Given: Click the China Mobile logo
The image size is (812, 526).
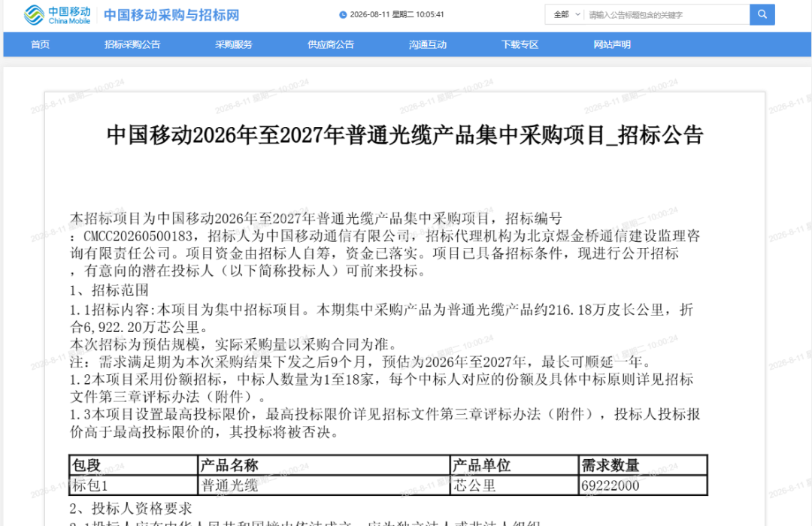Looking at the screenshot, I should (x=57, y=15).
